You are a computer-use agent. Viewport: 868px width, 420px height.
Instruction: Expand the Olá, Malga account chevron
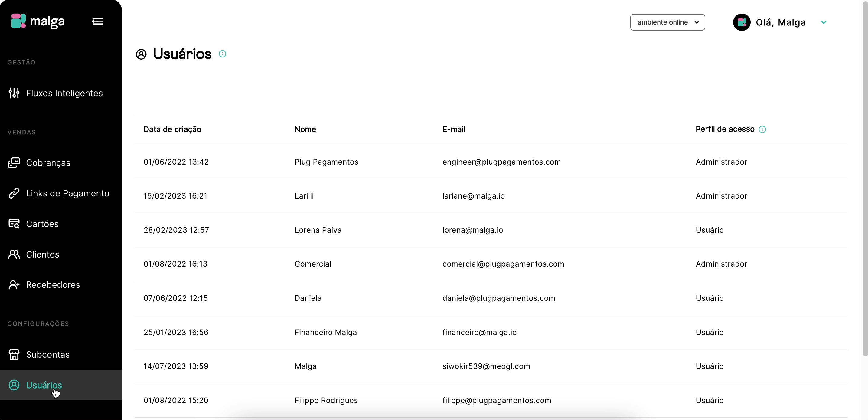824,22
